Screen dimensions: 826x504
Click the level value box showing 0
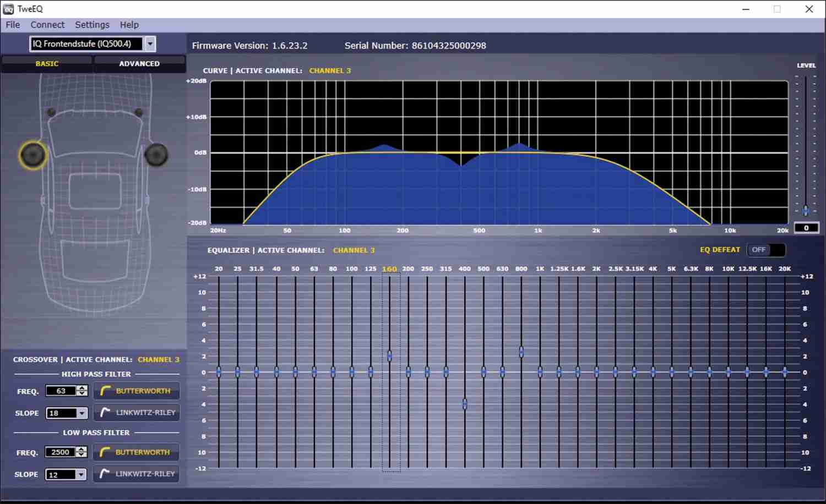click(806, 228)
